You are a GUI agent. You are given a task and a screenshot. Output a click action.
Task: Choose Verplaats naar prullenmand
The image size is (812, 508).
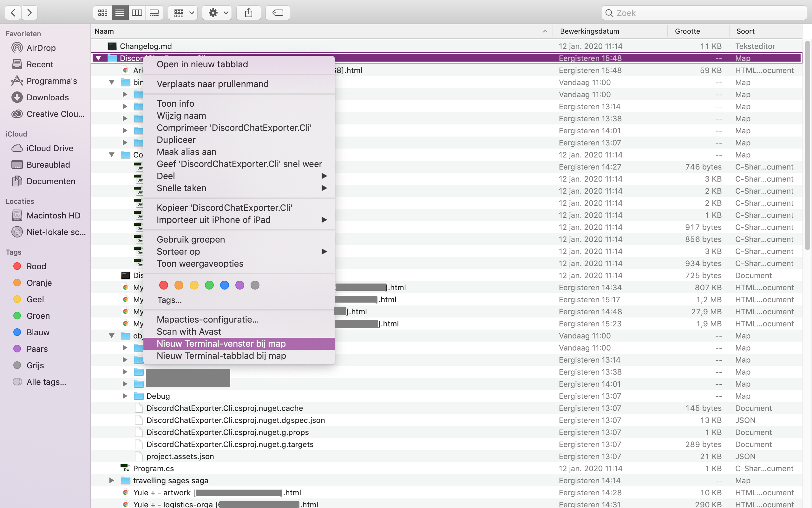click(x=239, y=84)
